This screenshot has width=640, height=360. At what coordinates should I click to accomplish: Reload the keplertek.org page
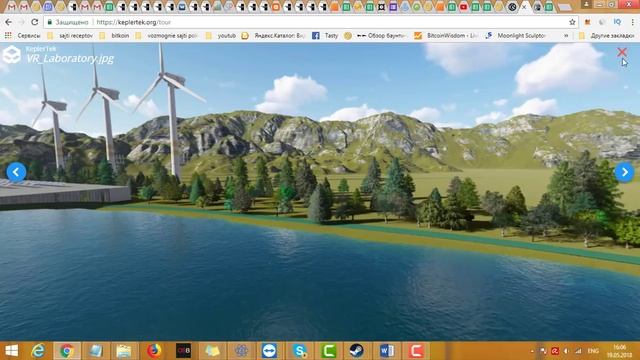(35, 22)
